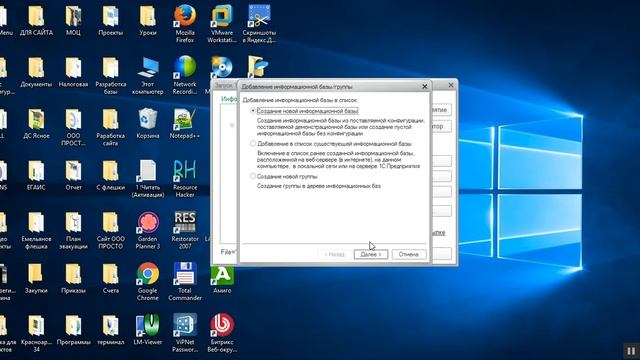Click the Далее > button

(371, 254)
